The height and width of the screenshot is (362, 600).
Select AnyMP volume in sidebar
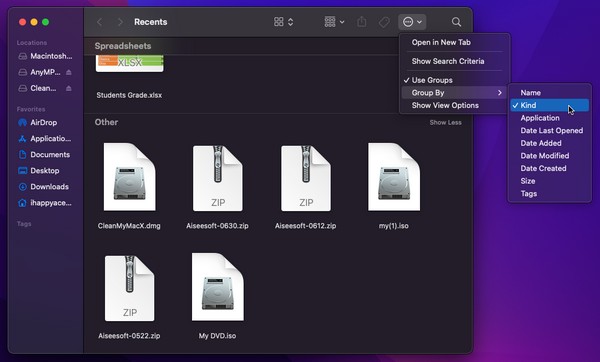click(40, 72)
